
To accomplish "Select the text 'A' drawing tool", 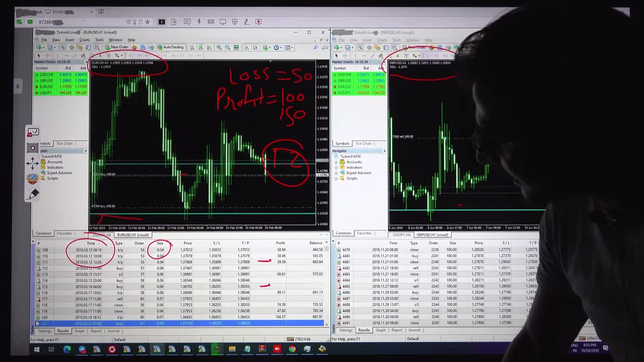I will [100, 55].
